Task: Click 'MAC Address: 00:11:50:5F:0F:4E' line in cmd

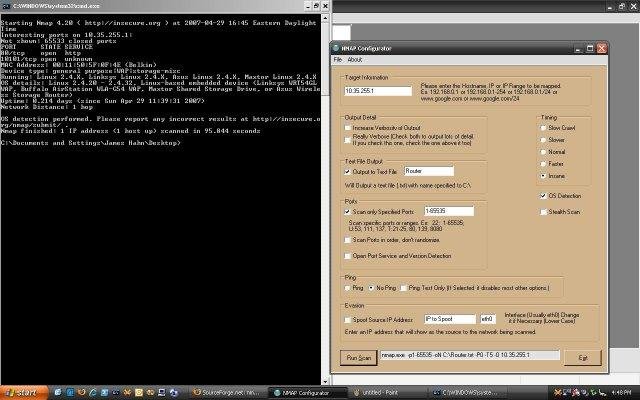Action: [78, 65]
